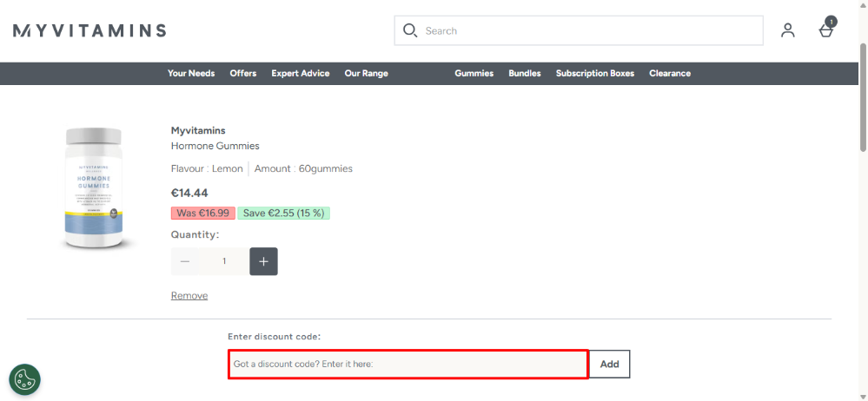This screenshot has height=401, width=868.
Task: Go to Myvitamins home logo
Action: (x=89, y=30)
